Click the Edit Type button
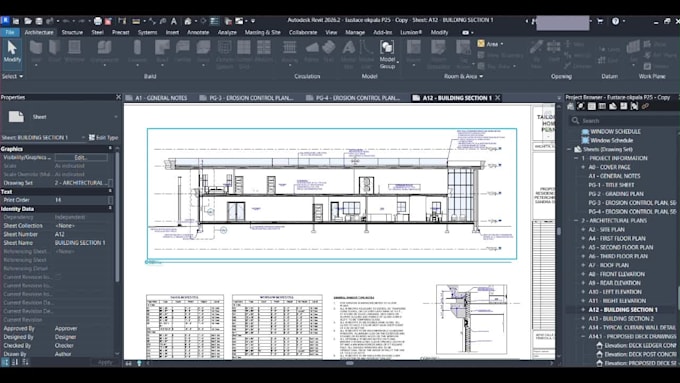The height and width of the screenshot is (383, 680). (104, 137)
